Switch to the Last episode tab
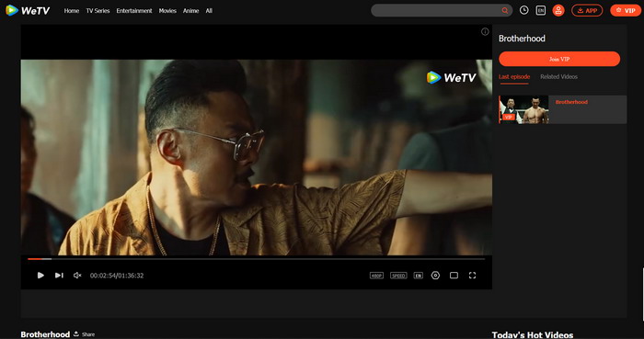 click(514, 76)
